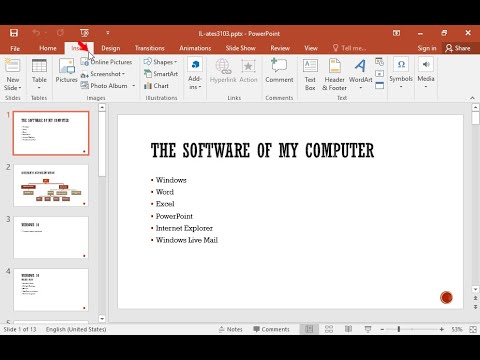Click the Redo icon in title bar
This screenshot has width=480, height=360.
(x=60, y=32)
